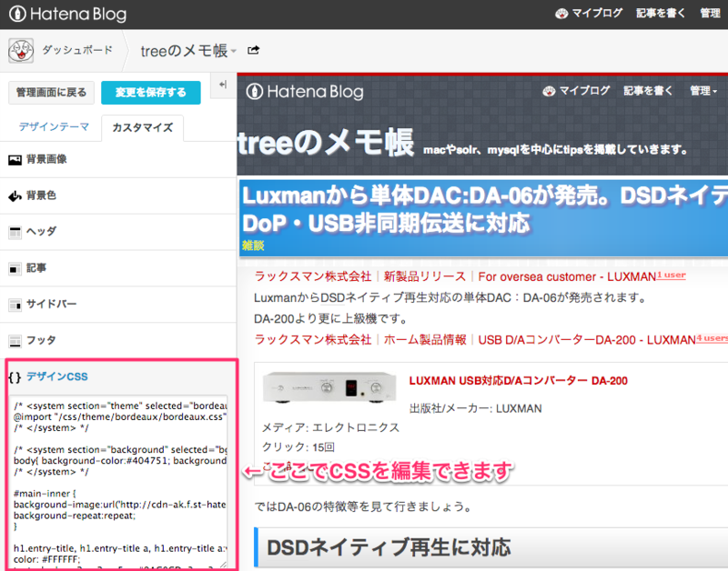This screenshot has width=728, height=571.
Task: Save changes with 変更を保存する button
Action: pyautogui.click(x=151, y=93)
